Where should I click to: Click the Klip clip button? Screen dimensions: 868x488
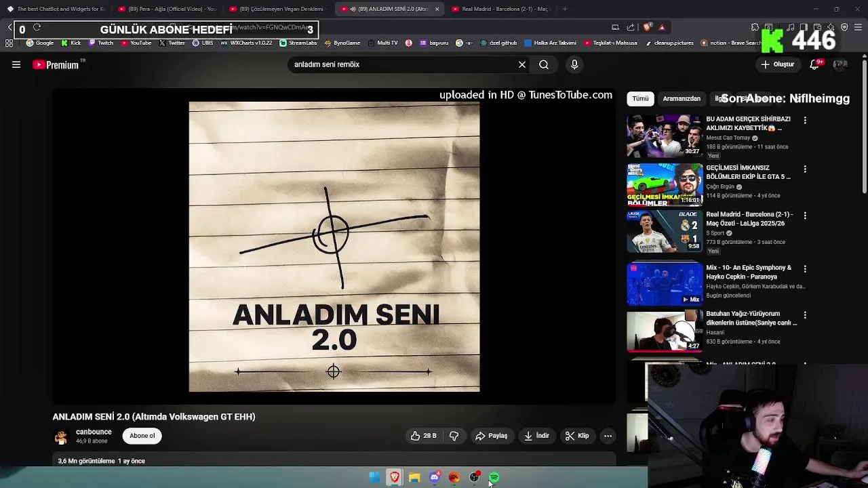(577, 436)
